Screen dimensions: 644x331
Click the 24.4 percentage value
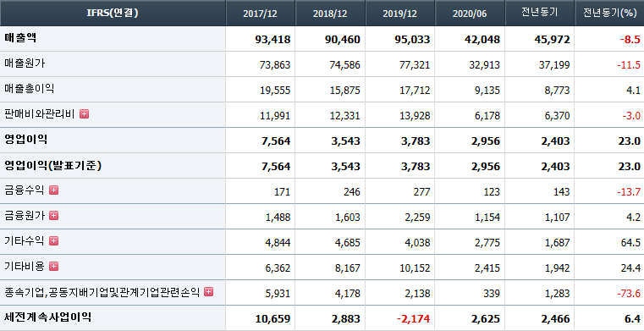(x=630, y=268)
